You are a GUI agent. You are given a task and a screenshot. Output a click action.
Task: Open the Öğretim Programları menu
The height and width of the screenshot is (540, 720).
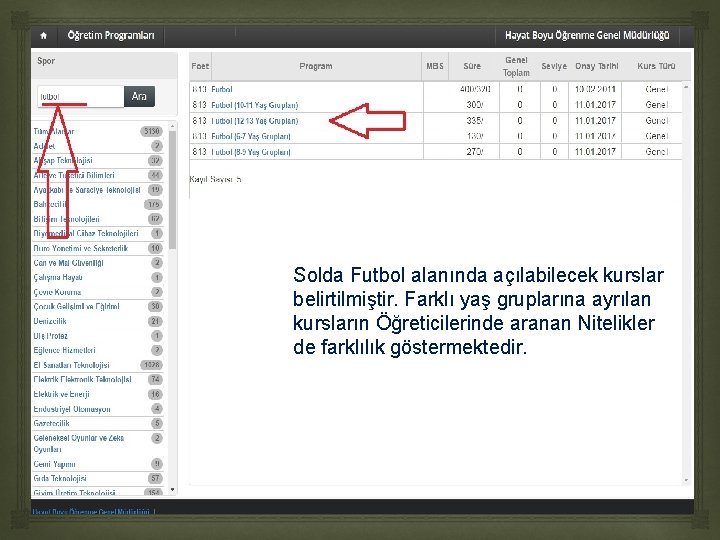(x=111, y=35)
